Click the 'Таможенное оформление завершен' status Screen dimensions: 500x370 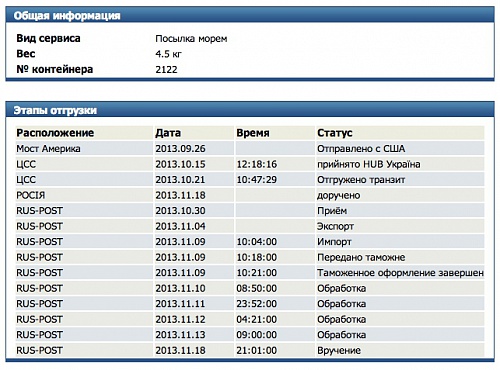(x=400, y=273)
